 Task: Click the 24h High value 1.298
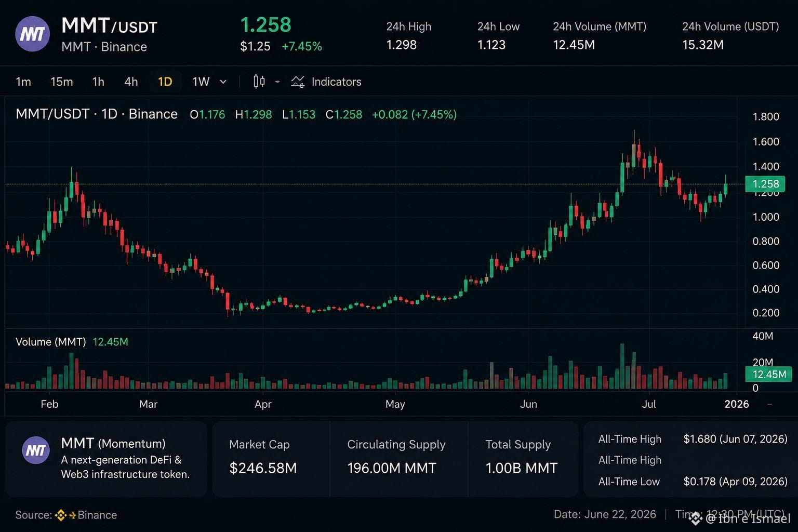pyautogui.click(x=402, y=45)
